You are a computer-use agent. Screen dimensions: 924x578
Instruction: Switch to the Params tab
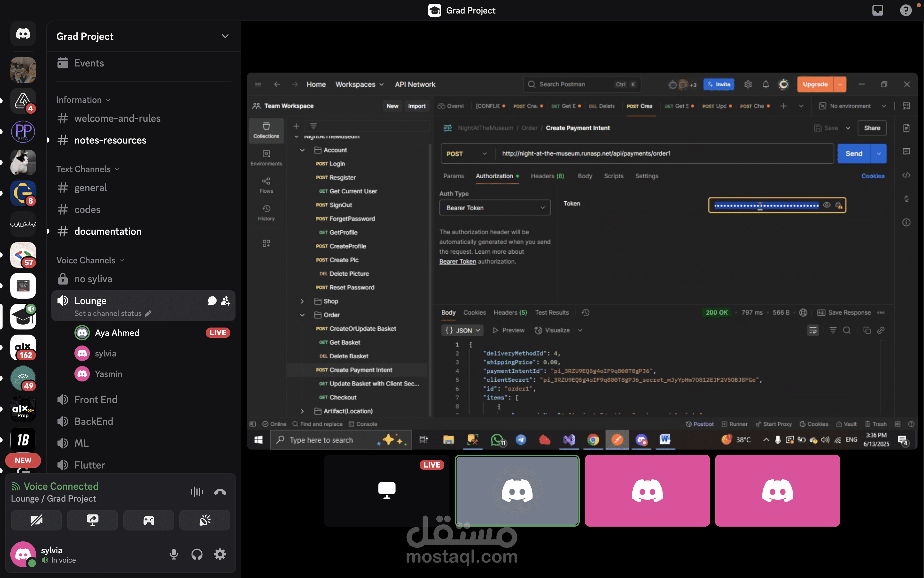[x=453, y=176]
